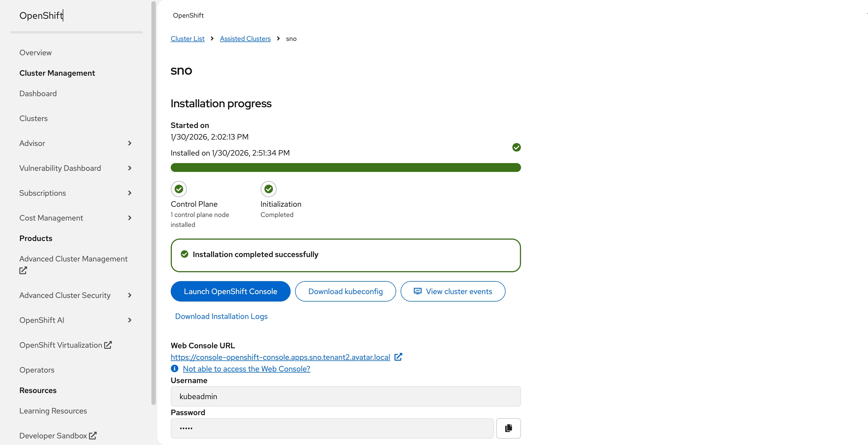This screenshot has height=445, width=868.
Task: Click the masked password field
Action: (x=332, y=428)
